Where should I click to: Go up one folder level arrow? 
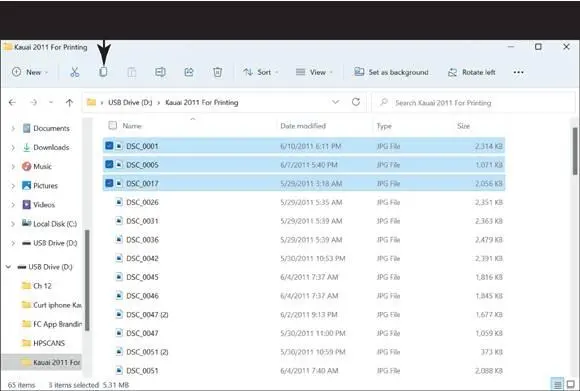click(69, 102)
